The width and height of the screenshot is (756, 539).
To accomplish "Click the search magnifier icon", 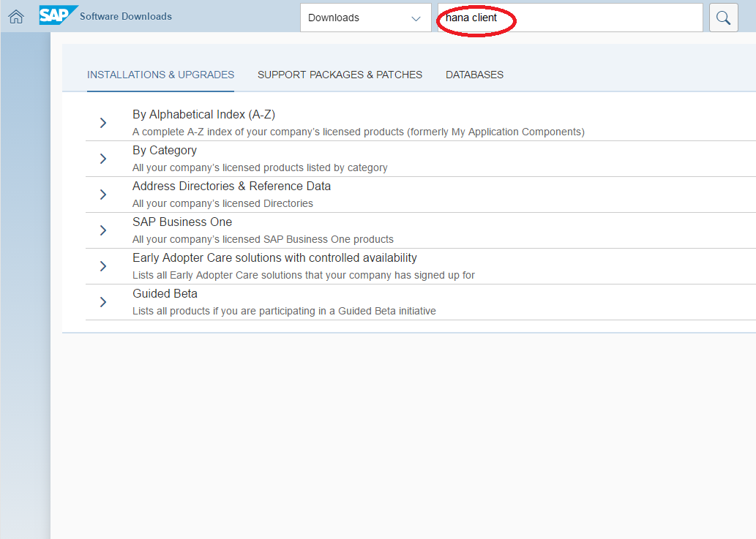I will click(723, 17).
